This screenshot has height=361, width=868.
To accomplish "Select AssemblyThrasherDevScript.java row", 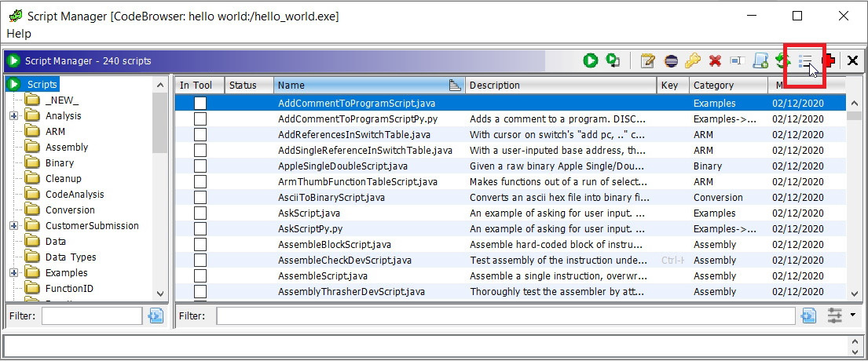I will (x=511, y=291).
